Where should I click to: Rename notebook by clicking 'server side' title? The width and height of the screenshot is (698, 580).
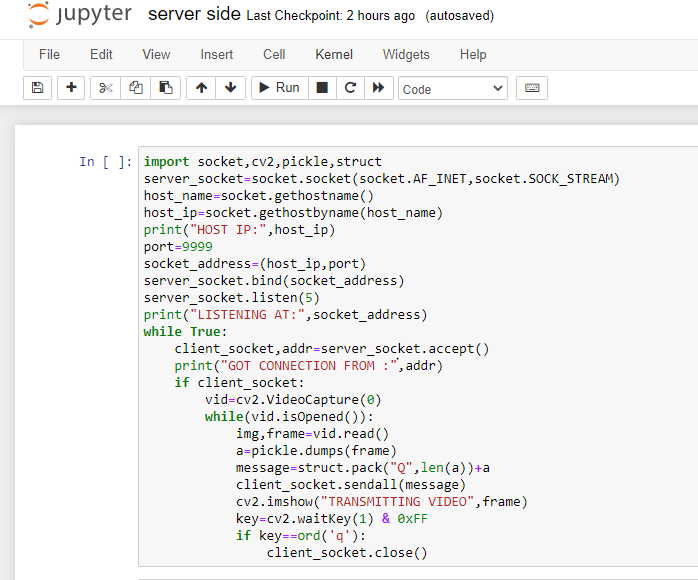194,14
